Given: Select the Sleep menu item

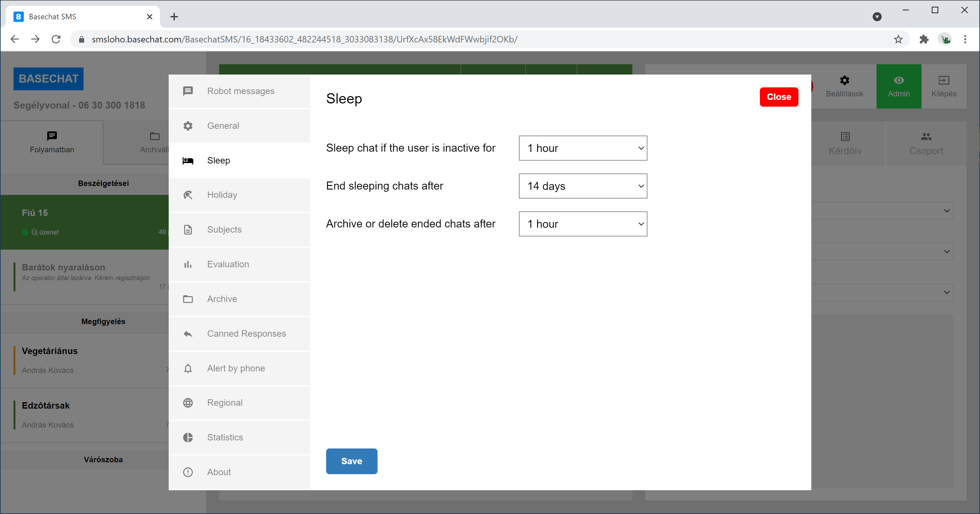Looking at the screenshot, I should point(218,161).
